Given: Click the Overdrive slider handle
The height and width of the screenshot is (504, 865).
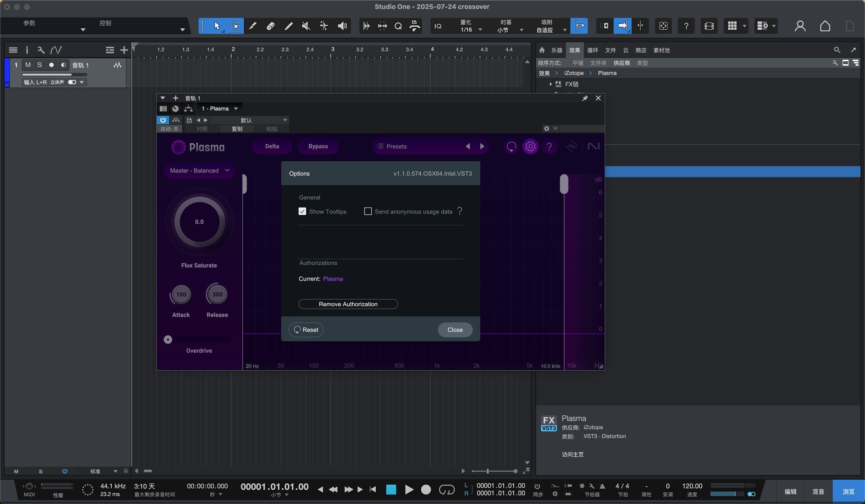Looking at the screenshot, I should coord(168,340).
